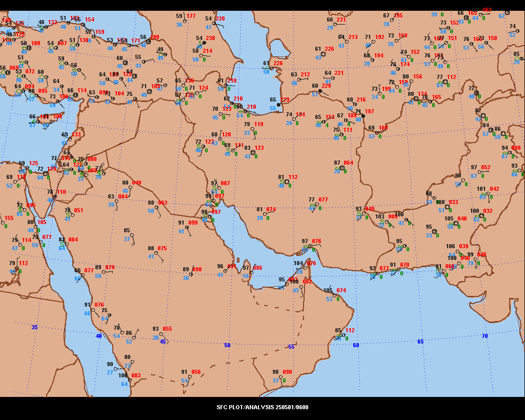Click the red pressure value 133
Viewport: 525px width, 420px height.
tap(76, 135)
